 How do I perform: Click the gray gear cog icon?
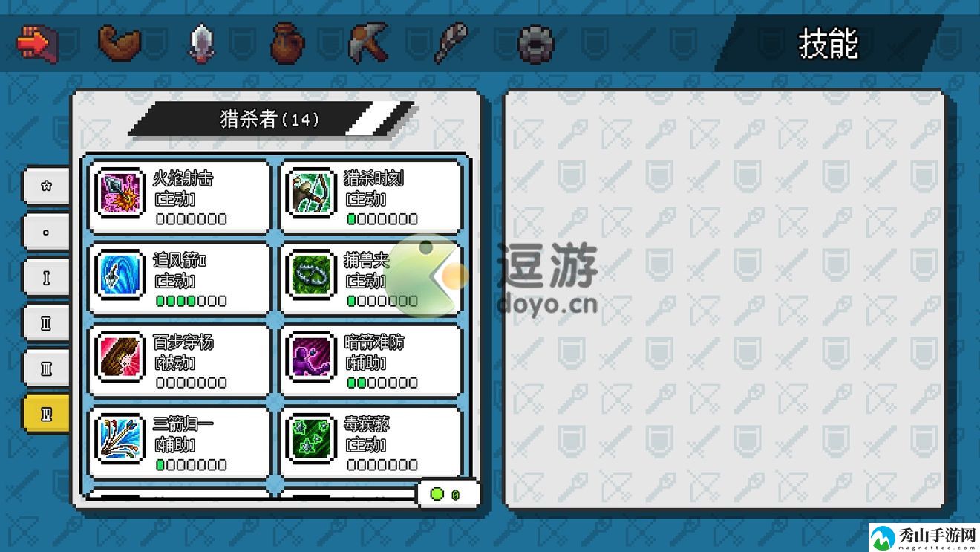pos(535,45)
